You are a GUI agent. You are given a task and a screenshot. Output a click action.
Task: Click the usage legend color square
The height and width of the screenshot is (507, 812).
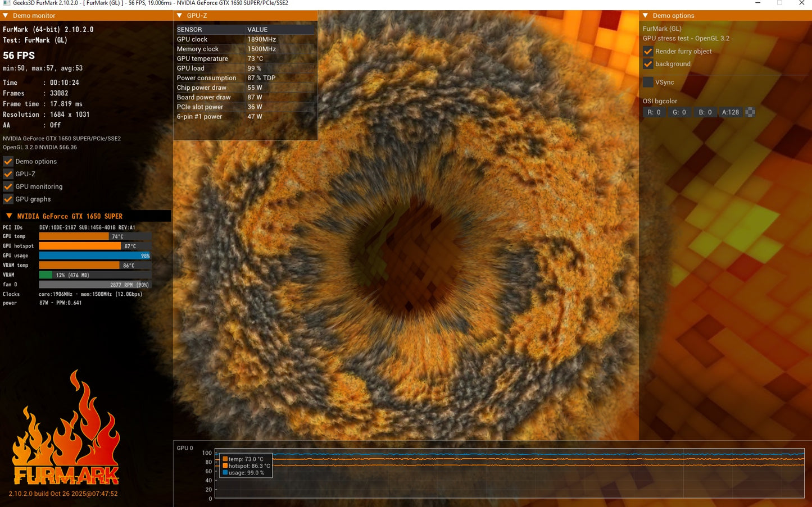[225, 473]
